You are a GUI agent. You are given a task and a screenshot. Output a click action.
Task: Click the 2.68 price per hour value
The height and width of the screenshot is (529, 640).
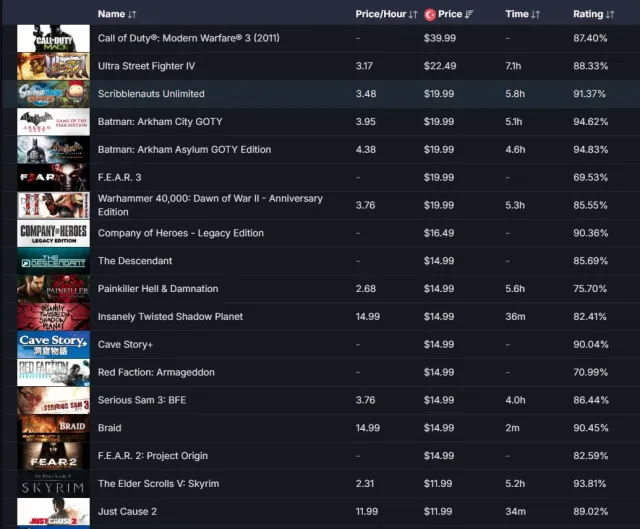click(365, 289)
